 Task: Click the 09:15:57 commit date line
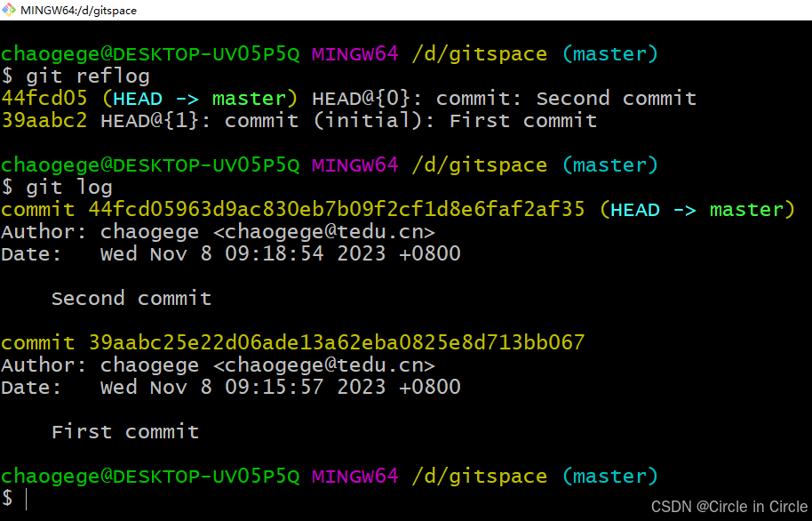coord(281,387)
